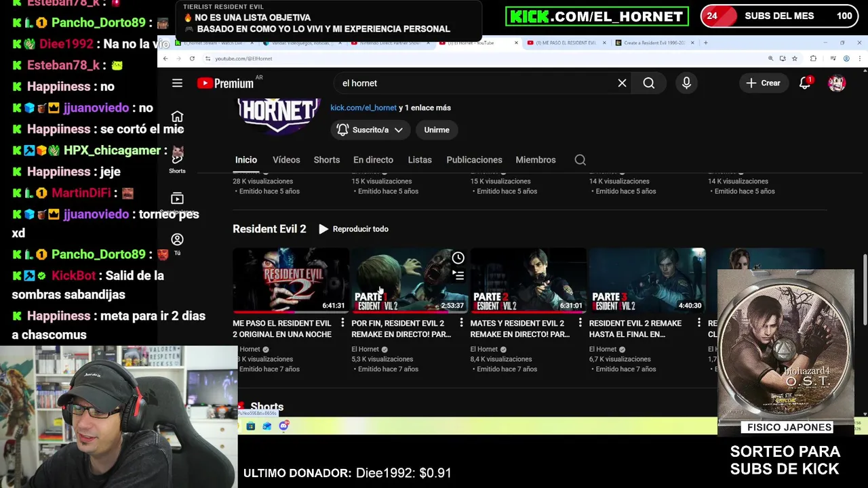The height and width of the screenshot is (488, 868).
Task: Open the Tú section in sidebar
Action: 177,244
